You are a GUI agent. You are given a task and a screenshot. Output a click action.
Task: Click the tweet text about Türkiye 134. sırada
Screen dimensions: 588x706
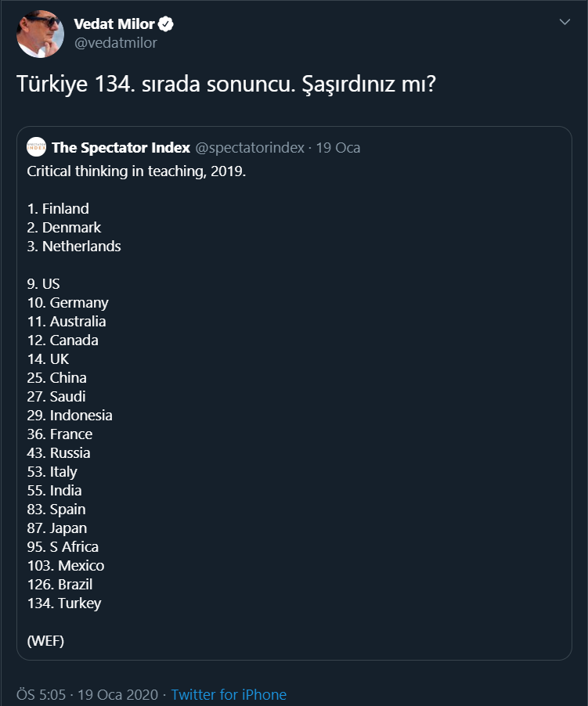tap(226, 85)
